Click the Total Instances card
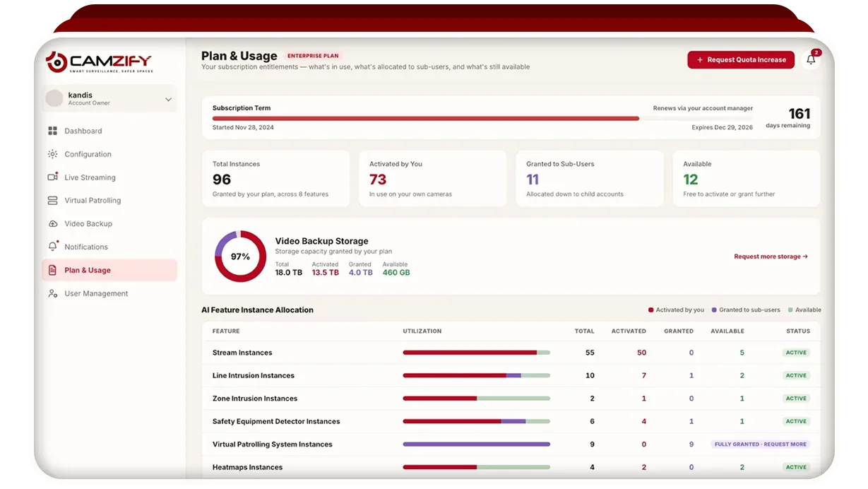Image resolution: width=868 pixels, height=489 pixels. pyautogui.click(x=275, y=179)
